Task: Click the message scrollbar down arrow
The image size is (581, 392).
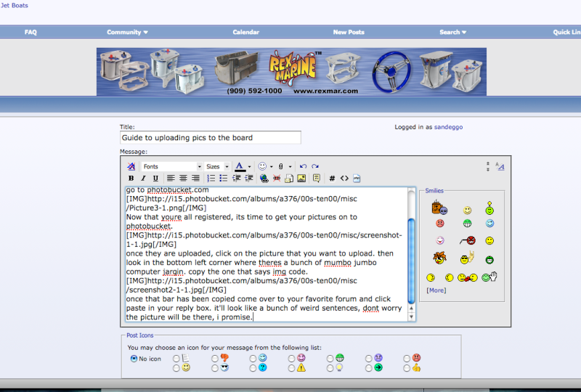Action: 411,317
